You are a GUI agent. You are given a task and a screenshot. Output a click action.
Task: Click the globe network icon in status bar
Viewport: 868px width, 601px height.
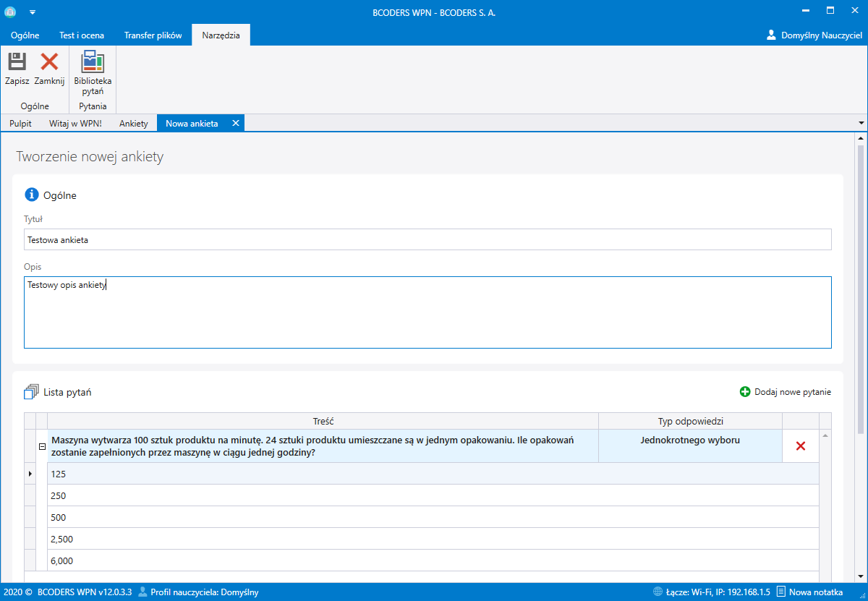[x=658, y=592]
